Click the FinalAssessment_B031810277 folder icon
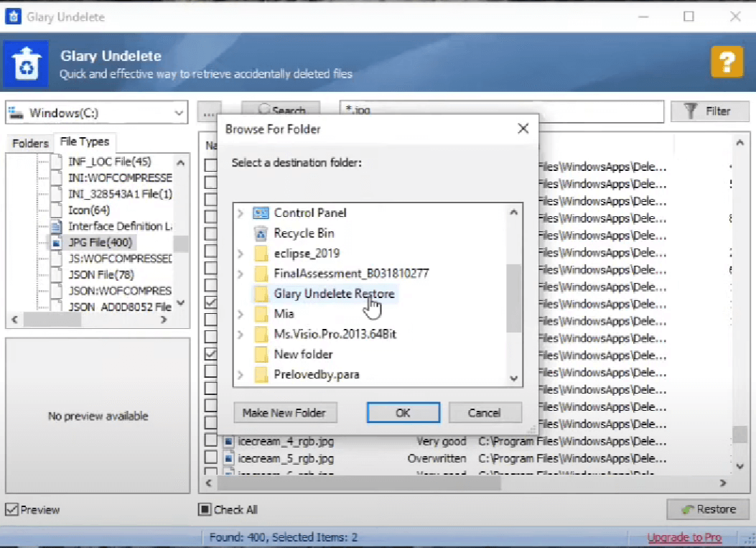This screenshot has width=756, height=548. click(261, 274)
